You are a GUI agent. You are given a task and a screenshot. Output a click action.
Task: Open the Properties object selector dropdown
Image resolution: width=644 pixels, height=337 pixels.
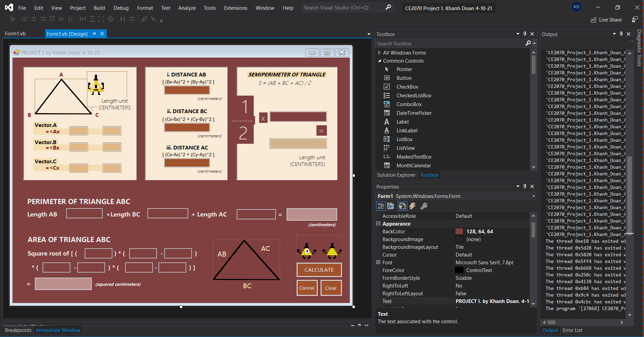[533, 196]
